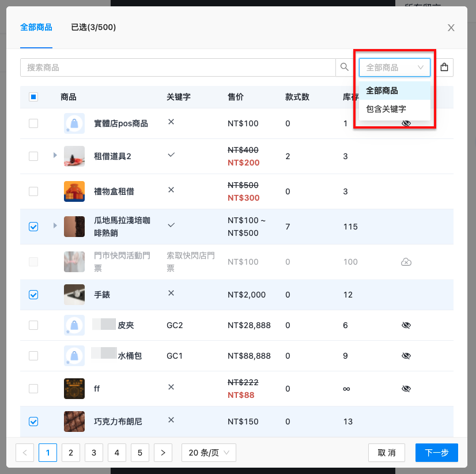The width and height of the screenshot is (476, 474).
Task: Uncheck the 手錶 row checkbox
Action: coord(33,295)
